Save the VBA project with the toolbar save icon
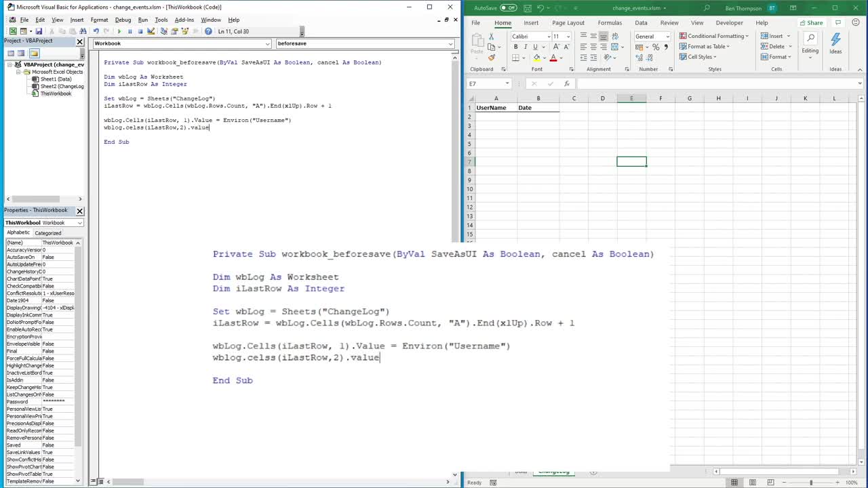This screenshot has width=868, height=488. tap(39, 31)
